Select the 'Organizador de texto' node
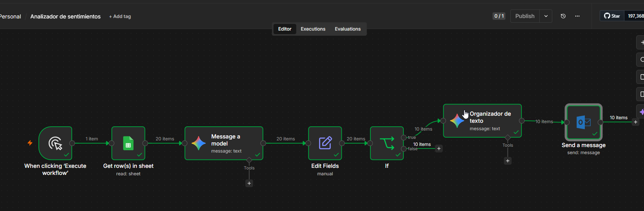The height and width of the screenshot is (211, 644). tap(483, 121)
